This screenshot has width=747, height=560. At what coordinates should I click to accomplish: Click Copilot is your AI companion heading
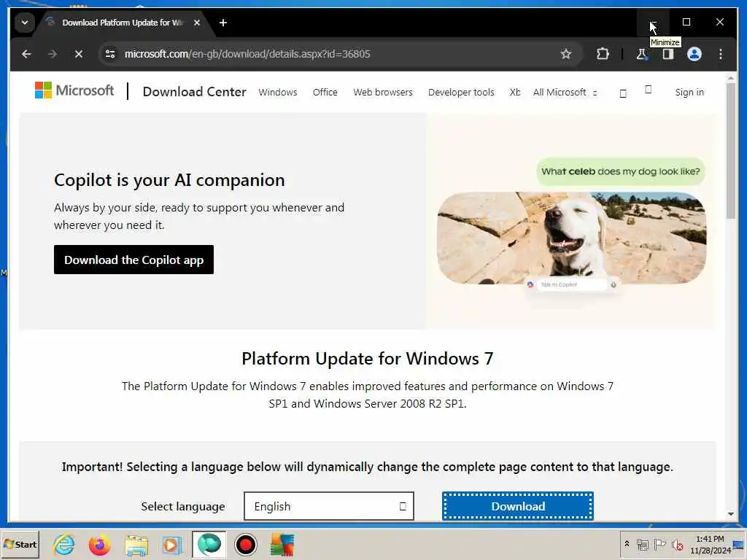(169, 180)
